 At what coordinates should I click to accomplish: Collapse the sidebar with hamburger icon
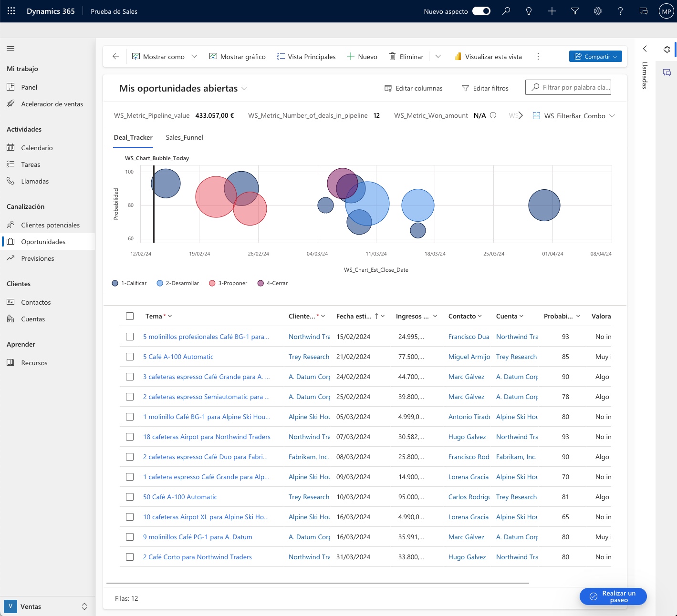(10, 48)
